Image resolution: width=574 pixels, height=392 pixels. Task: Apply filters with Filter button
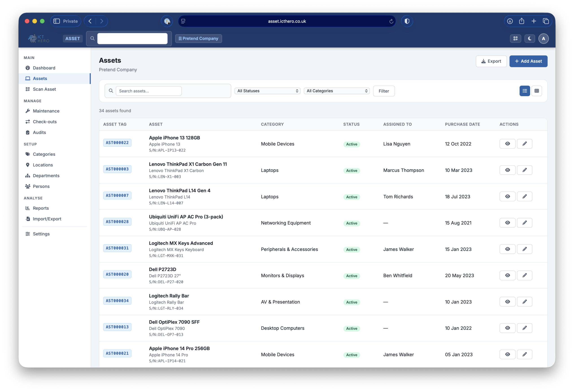click(x=384, y=91)
